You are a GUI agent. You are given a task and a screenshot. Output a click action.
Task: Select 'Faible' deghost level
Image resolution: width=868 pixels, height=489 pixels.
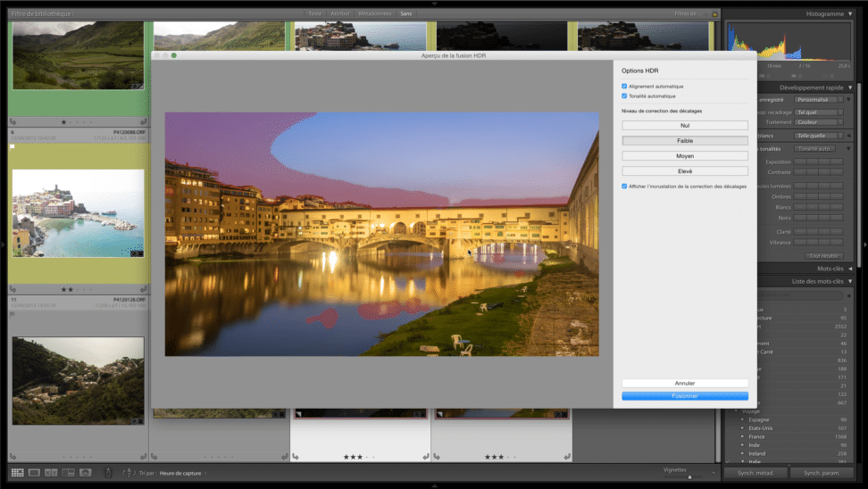pos(685,140)
